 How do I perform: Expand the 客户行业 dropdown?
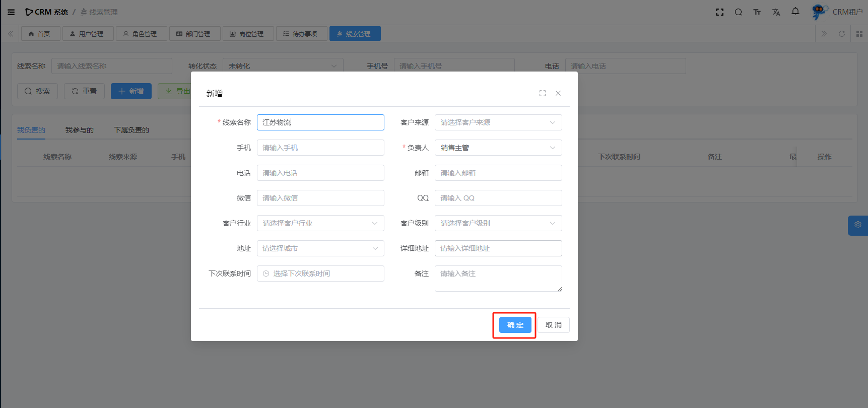pos(320,223)
